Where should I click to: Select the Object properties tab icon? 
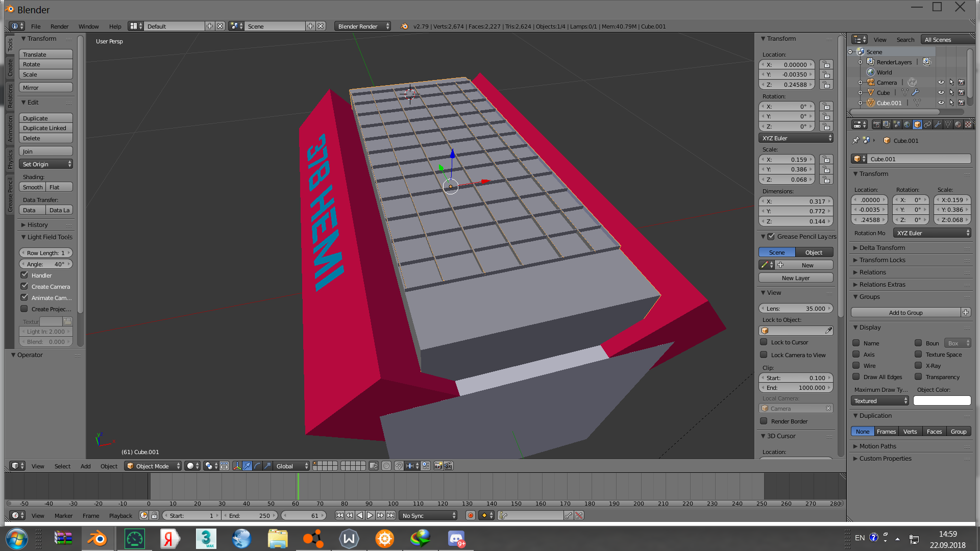(x=917, y=124)
